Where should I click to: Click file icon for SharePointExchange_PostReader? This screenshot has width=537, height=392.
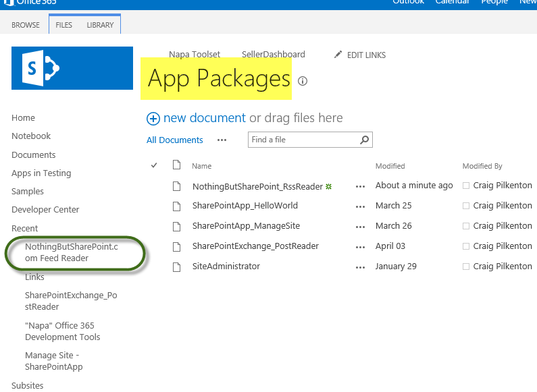pyautogui.click(x=177, y=247)
